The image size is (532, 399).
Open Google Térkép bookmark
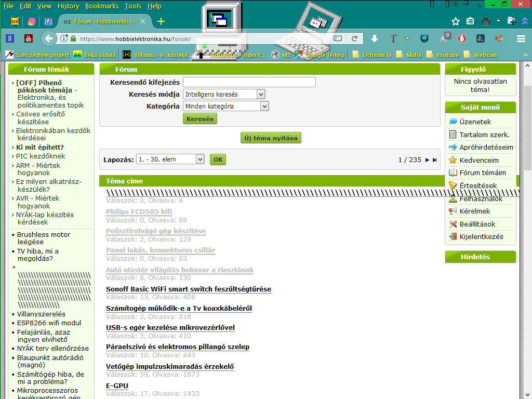[x=320, y=55]
